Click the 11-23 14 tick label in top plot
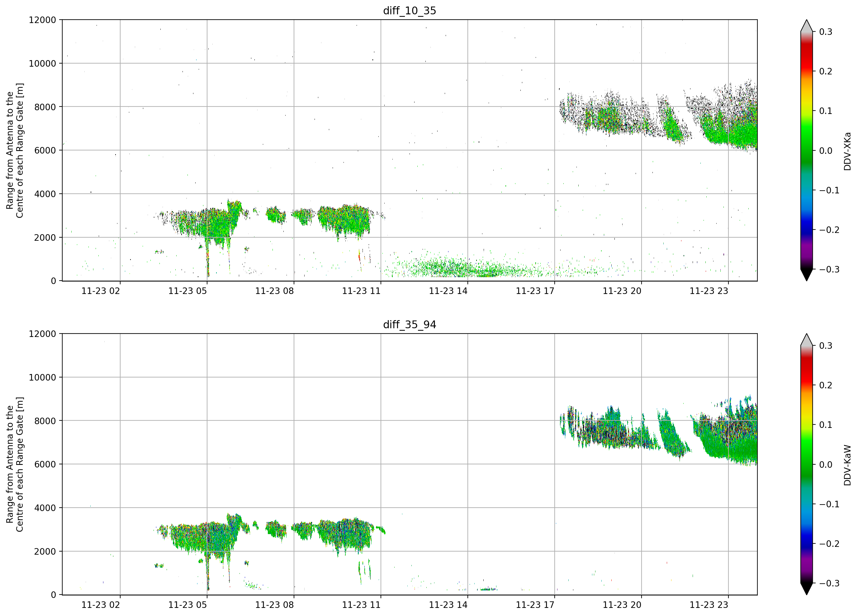This screenshot has width=858, height=616. (448, 291)
